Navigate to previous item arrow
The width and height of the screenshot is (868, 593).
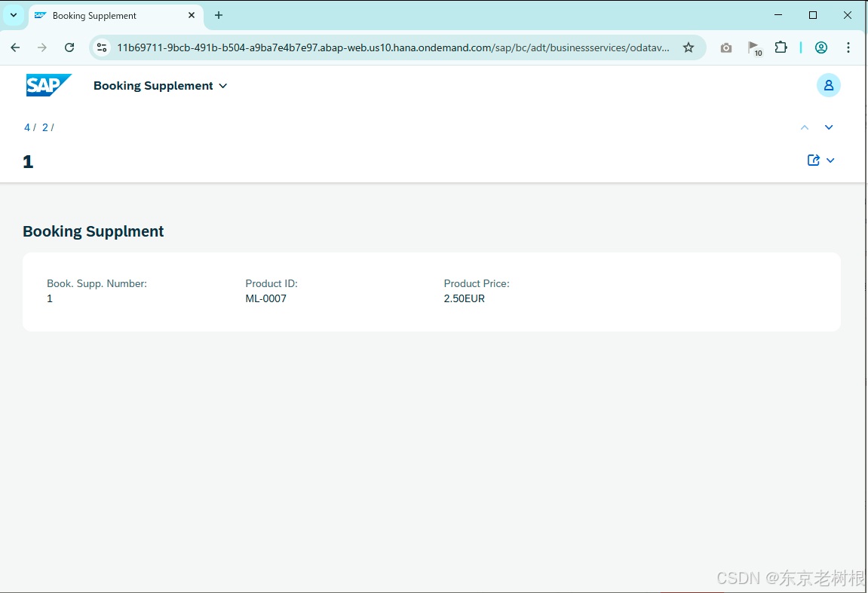(x=805, y=127)
